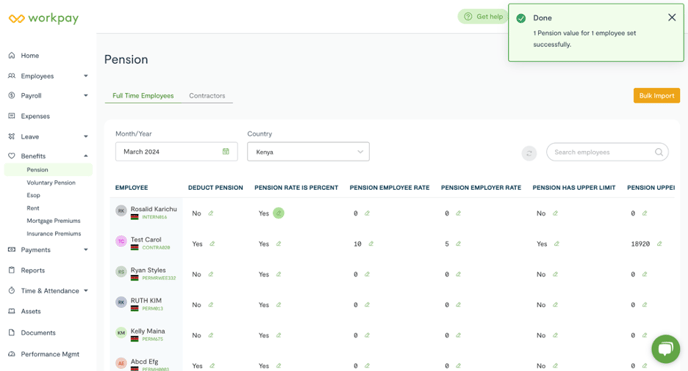Close the Done notification
Screen dimensions: 688x371
point(672,18)
